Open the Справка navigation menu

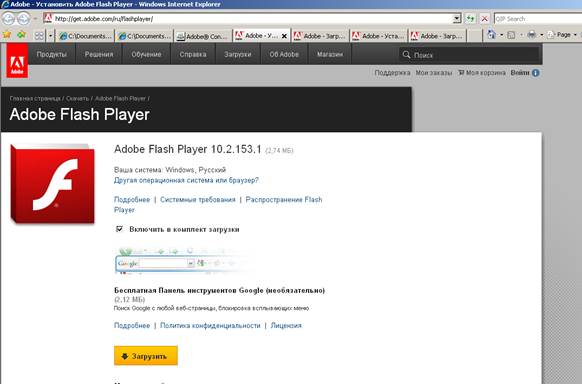[193, 54]
